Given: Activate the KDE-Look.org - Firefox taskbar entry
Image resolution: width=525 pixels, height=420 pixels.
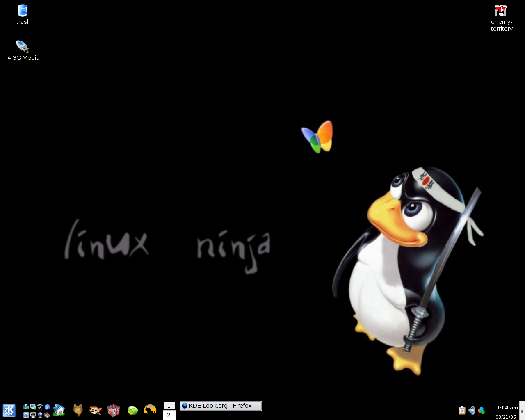Looking at the screenshot, I should coord(221,406).
